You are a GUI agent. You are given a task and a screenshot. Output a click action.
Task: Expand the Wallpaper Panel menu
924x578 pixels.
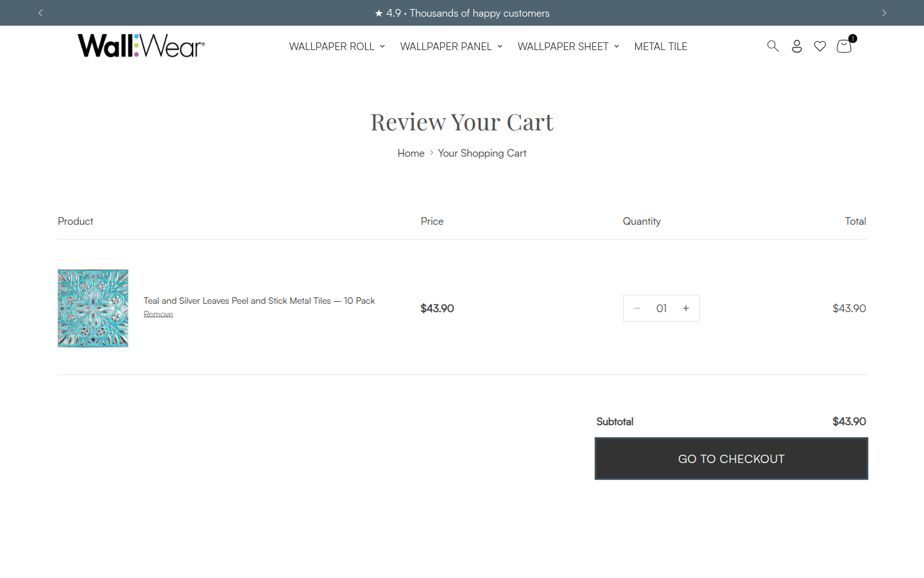451,46
